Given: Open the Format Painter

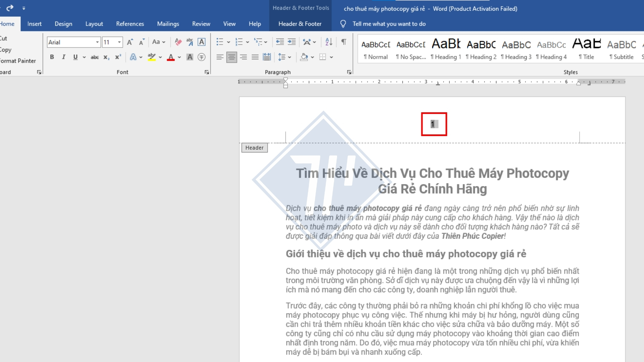Looking at the screenshot, I should pyautogui.click(x=17, y=61).
